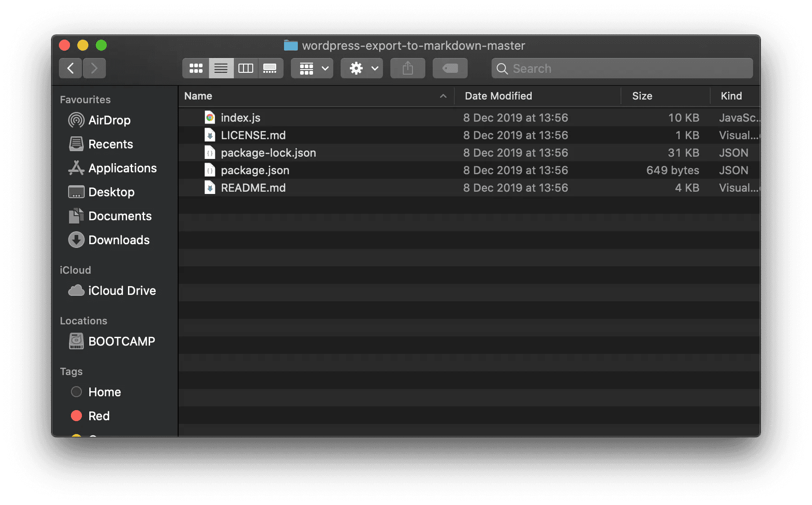Click the Applications sidebar icon
812x505 pixels.
click(76, 168)
